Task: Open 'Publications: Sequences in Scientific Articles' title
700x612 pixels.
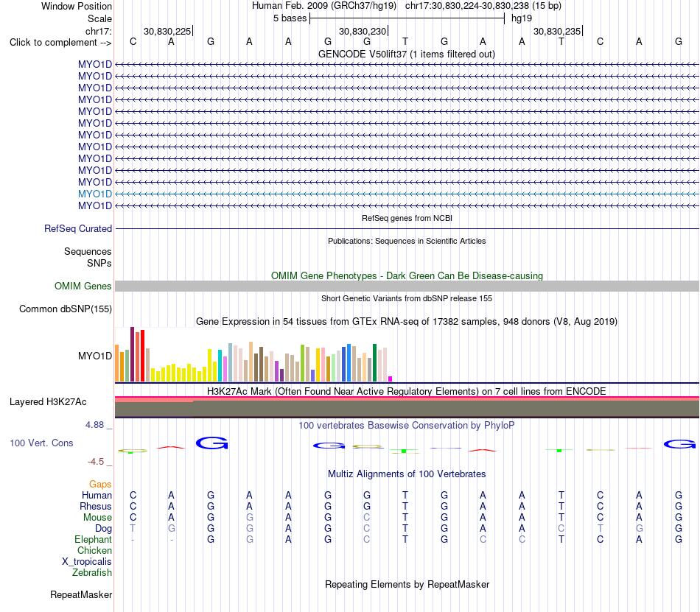Action: (x=407, y=241)
